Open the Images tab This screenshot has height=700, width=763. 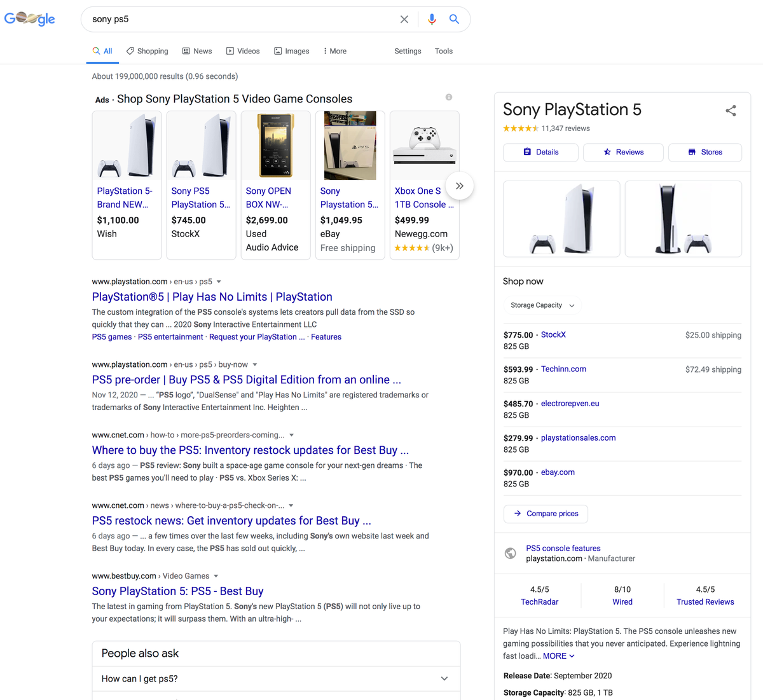tap(291, 51)
